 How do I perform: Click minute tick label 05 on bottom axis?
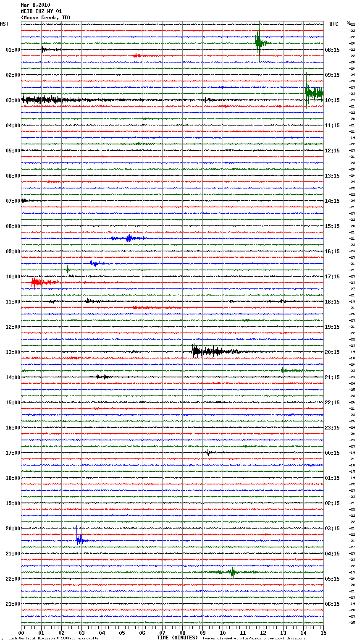pos(122,633)
